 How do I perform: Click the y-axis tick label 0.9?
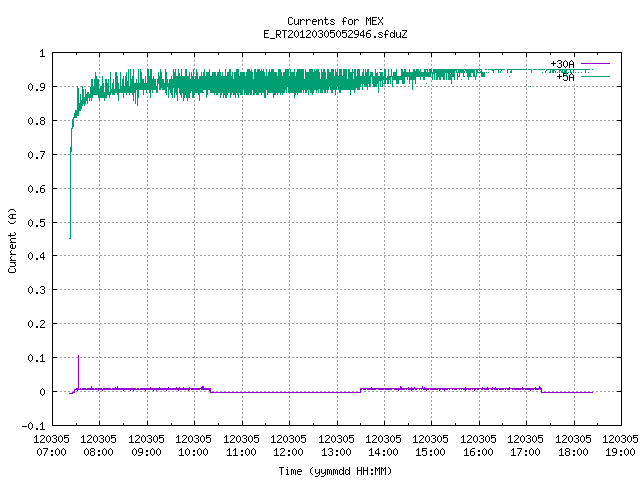pyautogui.click(x=36, y=87)
